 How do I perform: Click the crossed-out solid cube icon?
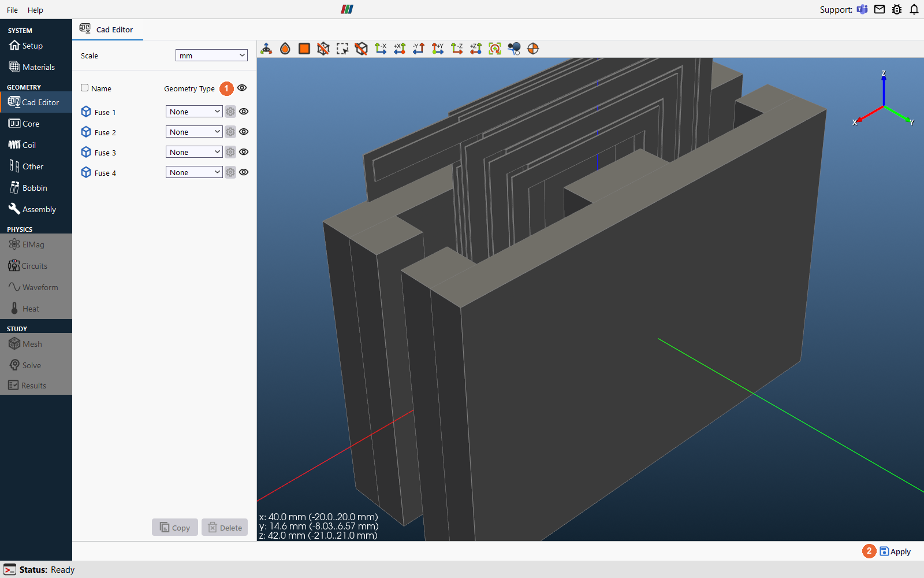coord(362,49)
